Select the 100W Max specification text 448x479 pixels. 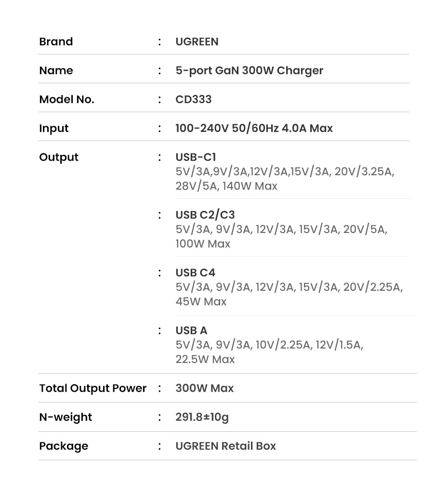[203, 244]
